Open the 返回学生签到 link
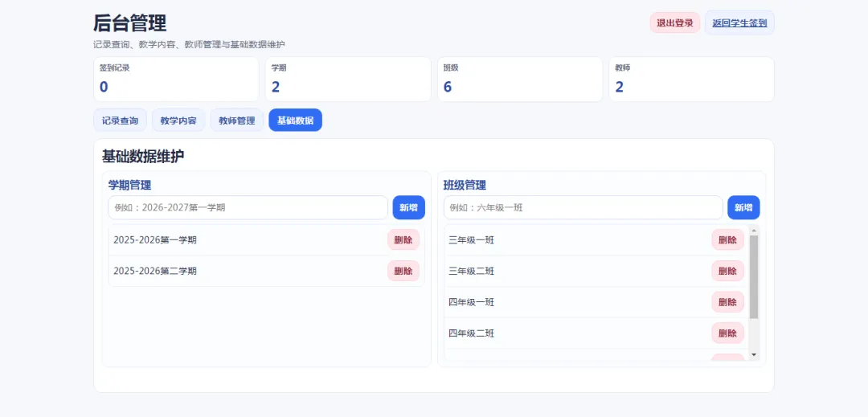 pyautogui.click(x=739, y=22)
